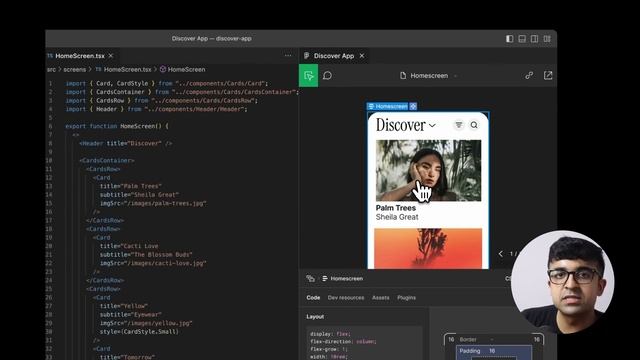Open editor More Actions ellipsis menu

tap(288, 56)
